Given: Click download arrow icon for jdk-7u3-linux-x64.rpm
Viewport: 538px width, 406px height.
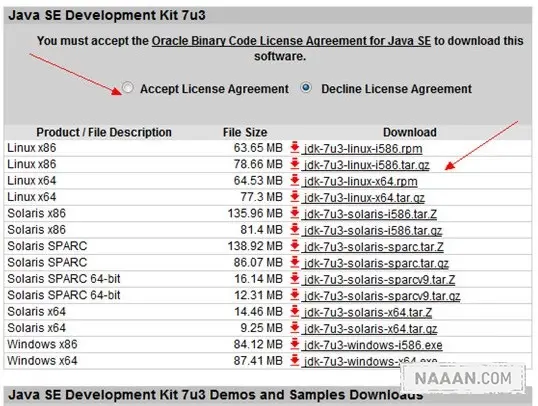Looking at the screenshot, I should point(294,181).
